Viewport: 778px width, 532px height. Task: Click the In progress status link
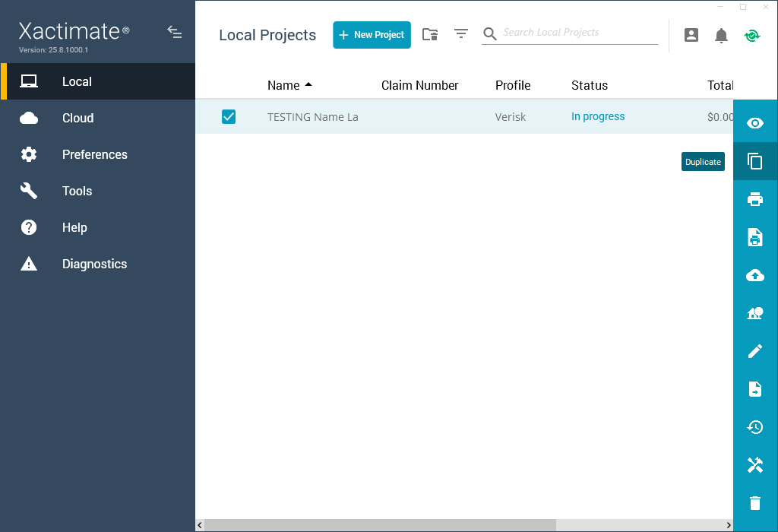click(x=598, y=116)
